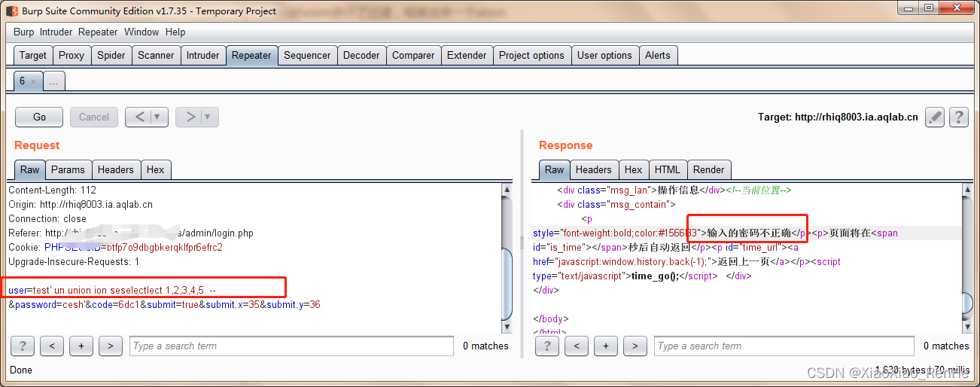Viewport: 980px width, 387px height.
Task: Switch to the Decoder tab
Action: (361, 55)
